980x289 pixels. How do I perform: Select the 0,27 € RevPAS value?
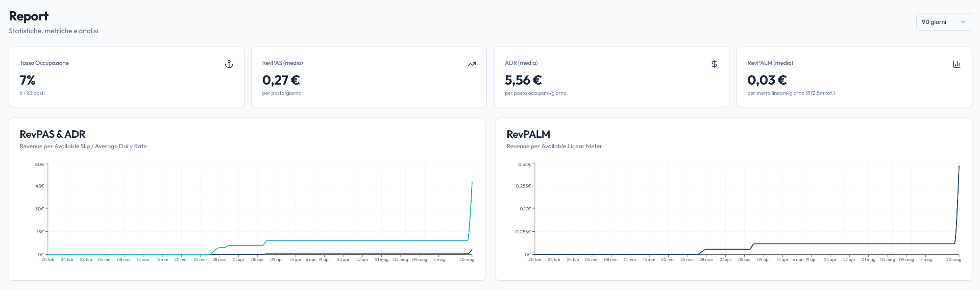tap(281, 80)
